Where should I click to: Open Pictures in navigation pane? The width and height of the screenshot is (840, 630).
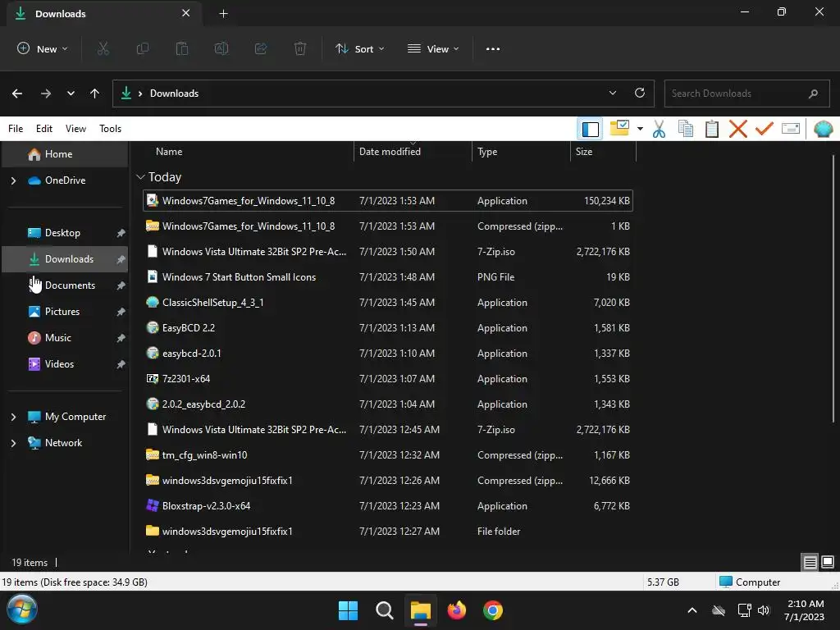pos(65,312)
